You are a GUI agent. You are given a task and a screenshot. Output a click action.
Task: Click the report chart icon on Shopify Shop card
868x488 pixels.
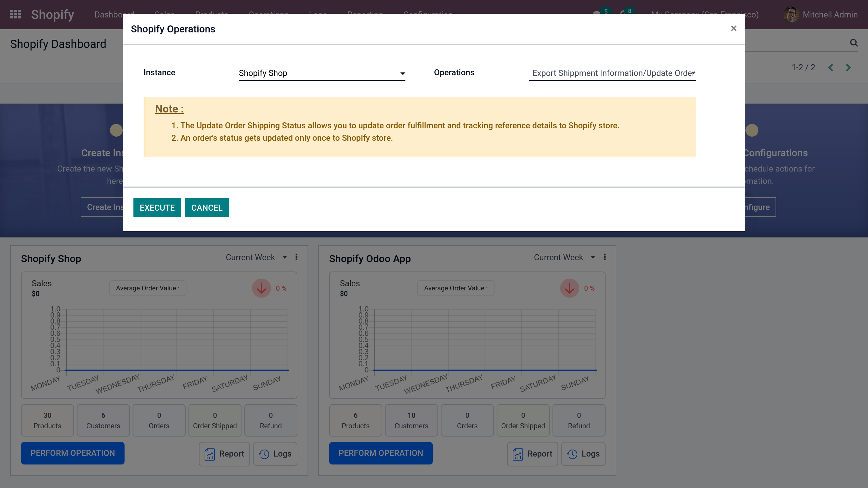pos(210,454)
